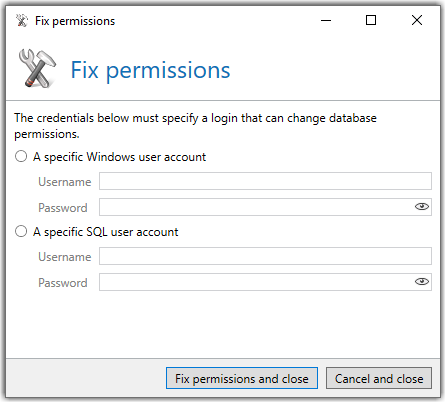446x403 pixels.
Task: Click the blue Fix permissions heading
Action: coord(150,70)
